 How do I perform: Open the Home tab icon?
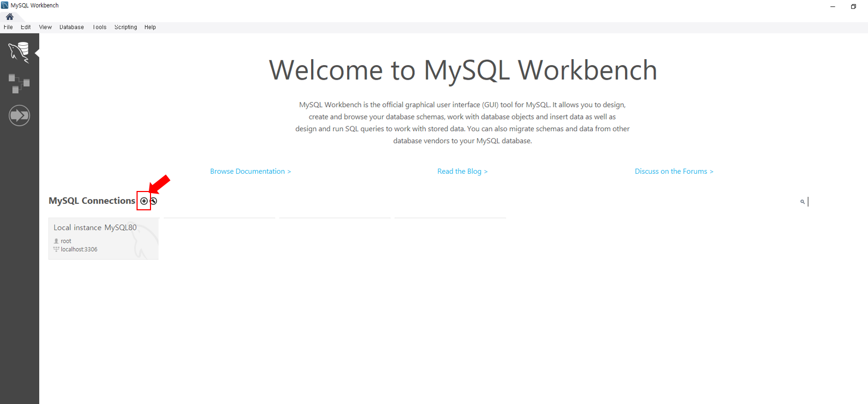click(10, 17)
